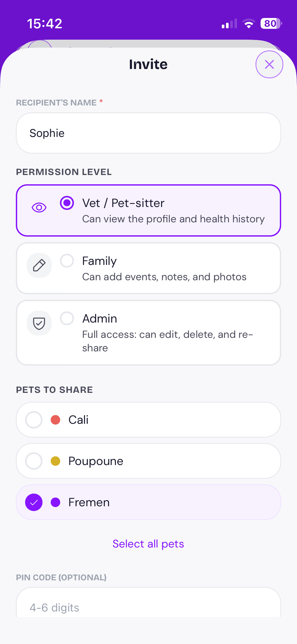The width and height of the screenshot is (297, 644).
Task: Click the eye icon for Vet / Pet-sitter
Action: click(39, 208)
